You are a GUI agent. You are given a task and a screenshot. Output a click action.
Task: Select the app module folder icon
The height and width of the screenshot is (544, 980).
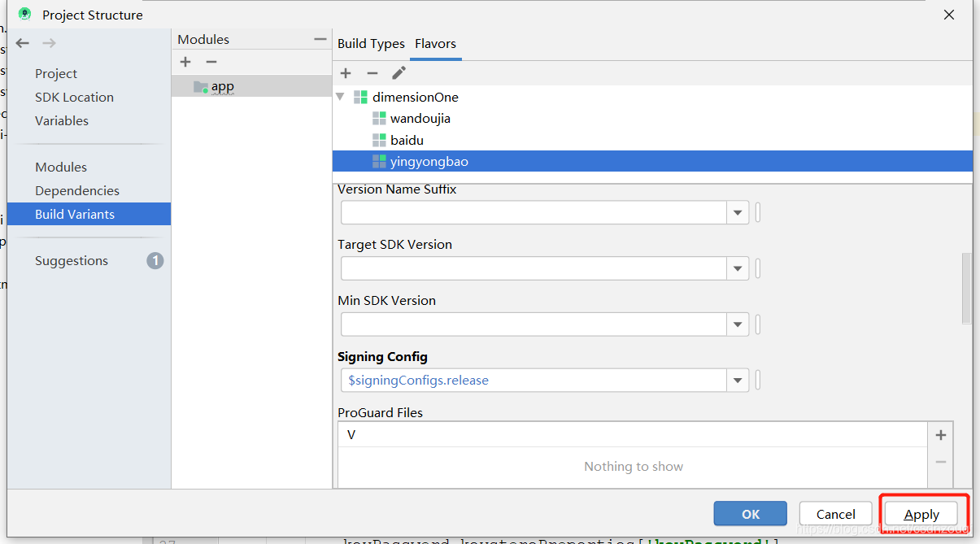(x=201, y=86)
